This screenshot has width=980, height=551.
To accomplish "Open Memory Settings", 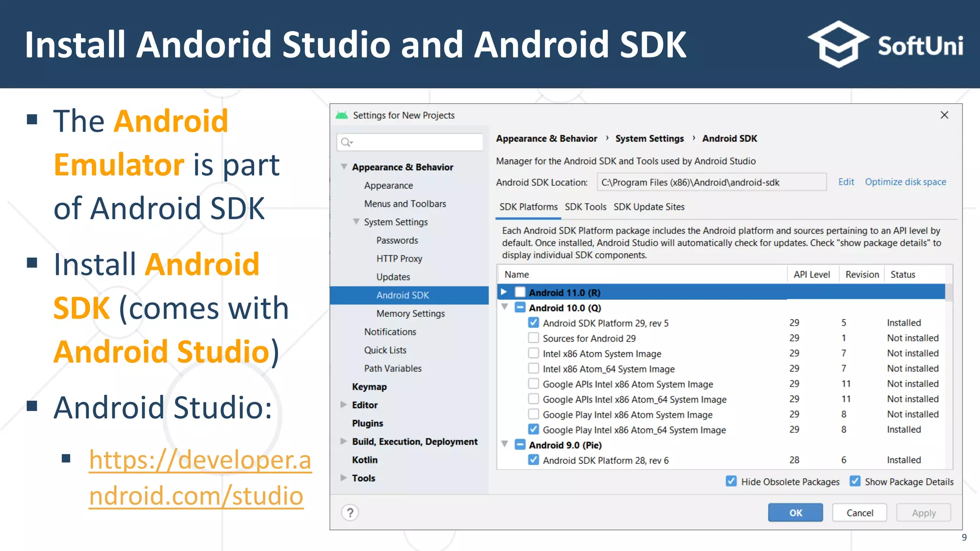I will pyautogui.click(x=410, y=314).
